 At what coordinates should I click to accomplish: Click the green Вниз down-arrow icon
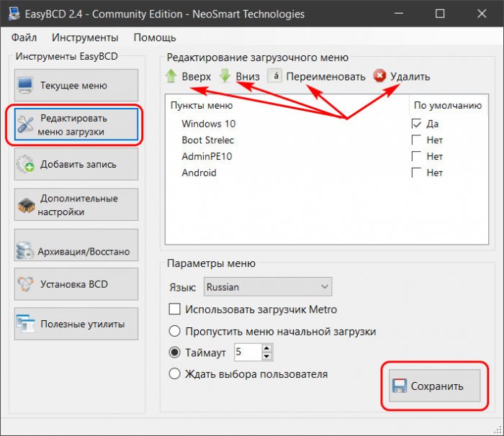pos(225,76)
